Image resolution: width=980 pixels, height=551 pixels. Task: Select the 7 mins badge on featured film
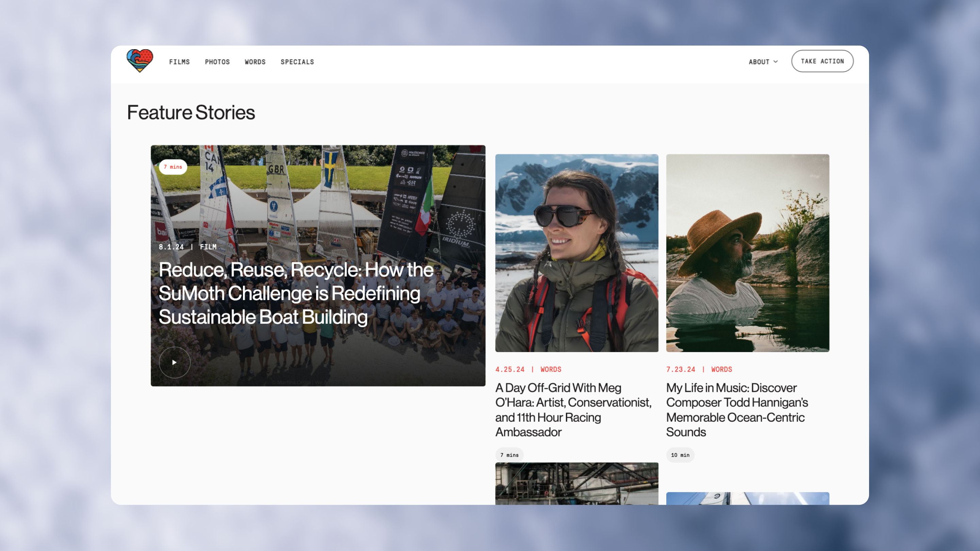point(173,167)
